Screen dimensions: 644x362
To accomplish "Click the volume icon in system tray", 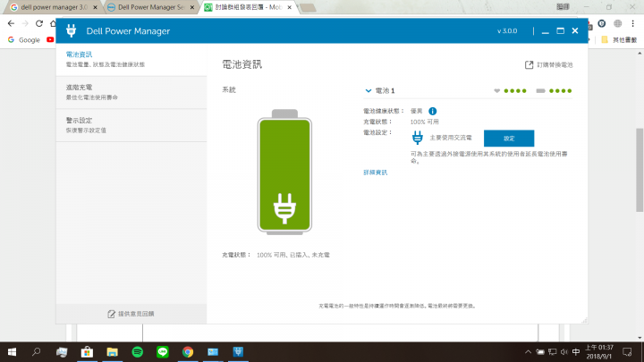I will [x=563, y=352].
